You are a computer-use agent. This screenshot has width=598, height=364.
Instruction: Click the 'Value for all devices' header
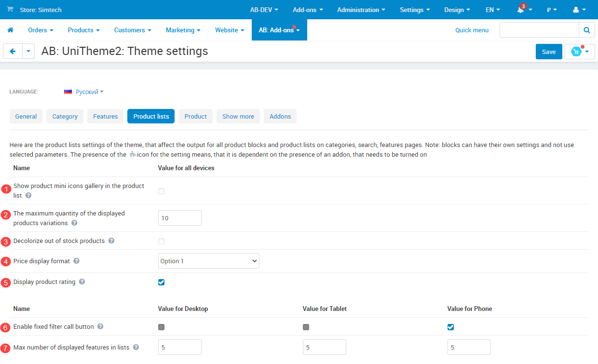click(186, 168)
